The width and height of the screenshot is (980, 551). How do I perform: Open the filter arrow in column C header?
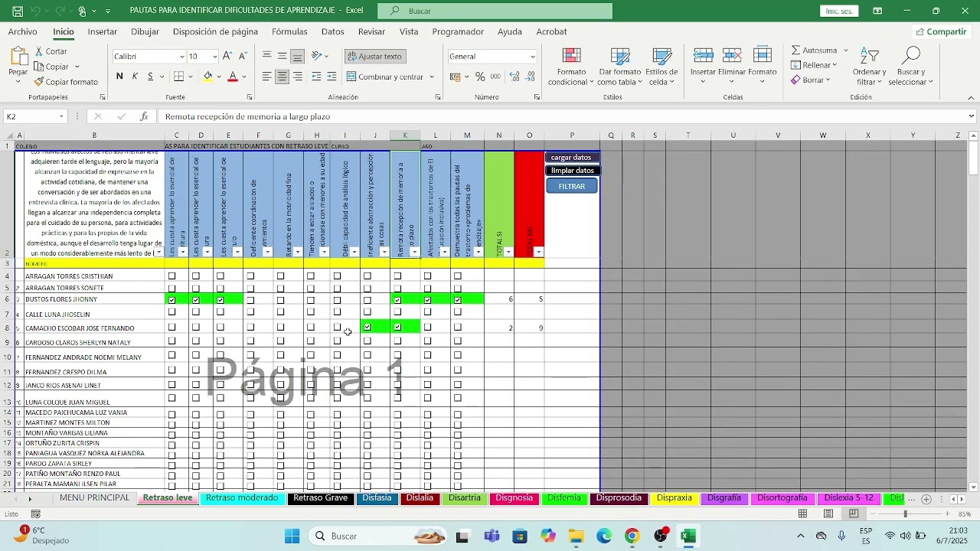coord(183,252)
